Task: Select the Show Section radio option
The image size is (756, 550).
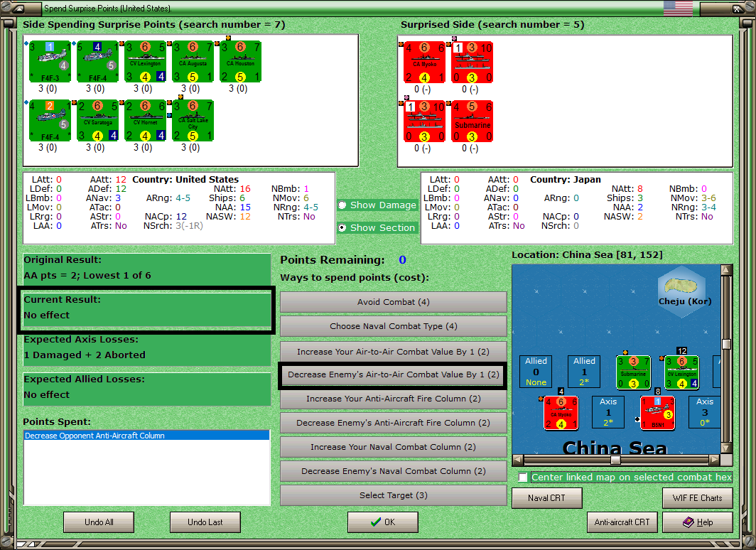Action: 342,227
